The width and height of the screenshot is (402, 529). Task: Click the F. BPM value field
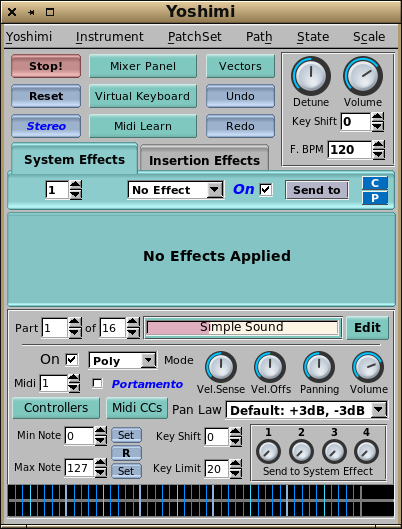click(x=350, y=150)
